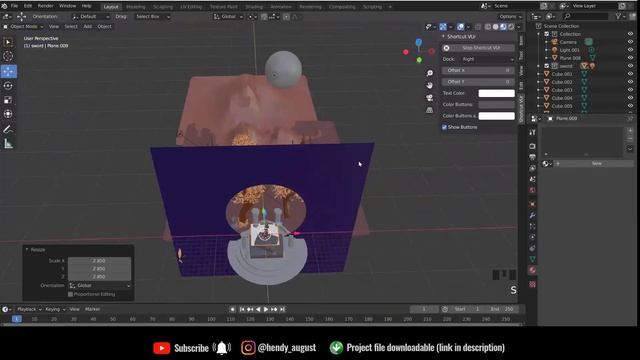Open the Color Buttons active swatch

tap(496, 116)
